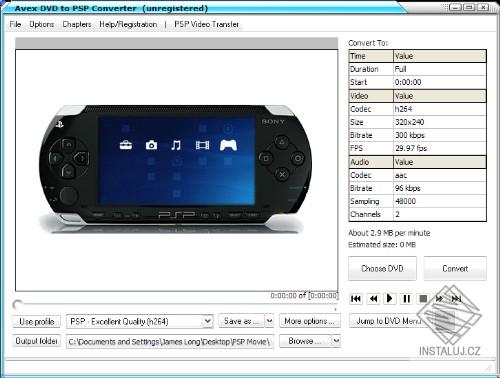
Task: Click the fast forward button
Action: point(440,298)
